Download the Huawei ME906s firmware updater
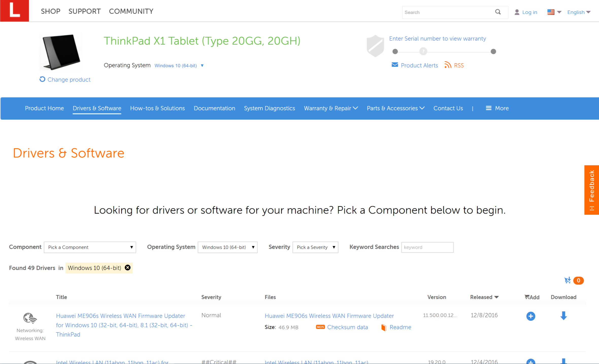The height and width of the screenshot is (364, 599). [x=563, y=316]
